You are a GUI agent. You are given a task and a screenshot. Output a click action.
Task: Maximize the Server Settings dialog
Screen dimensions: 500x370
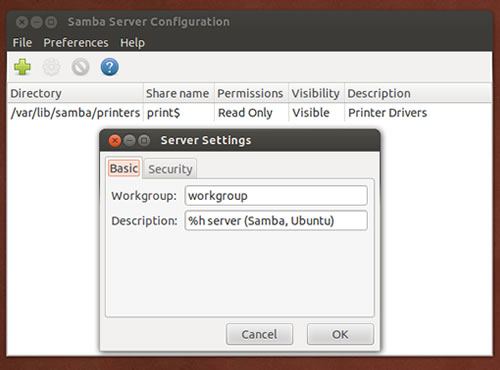click(x=144, y=141)
